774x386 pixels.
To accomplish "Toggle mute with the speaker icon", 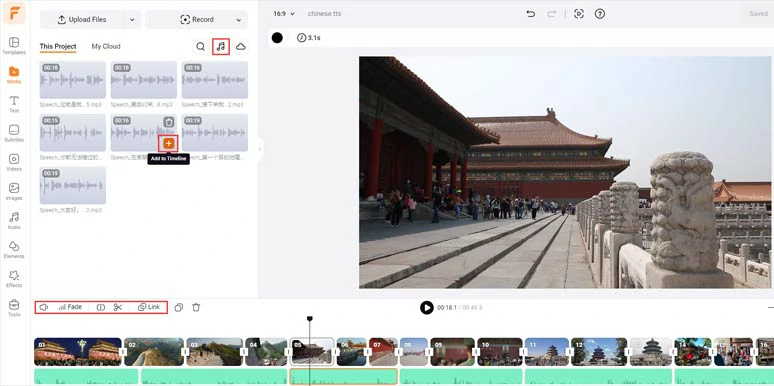I will coord(43,307).
